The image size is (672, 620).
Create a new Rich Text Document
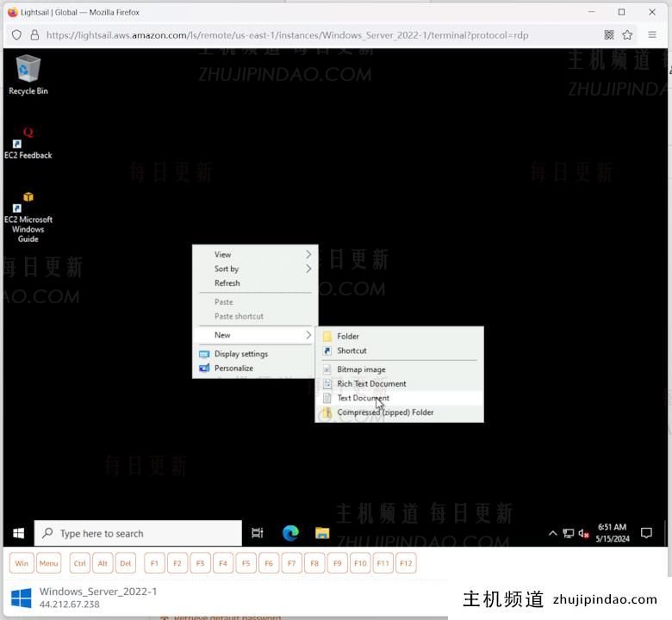400,383
